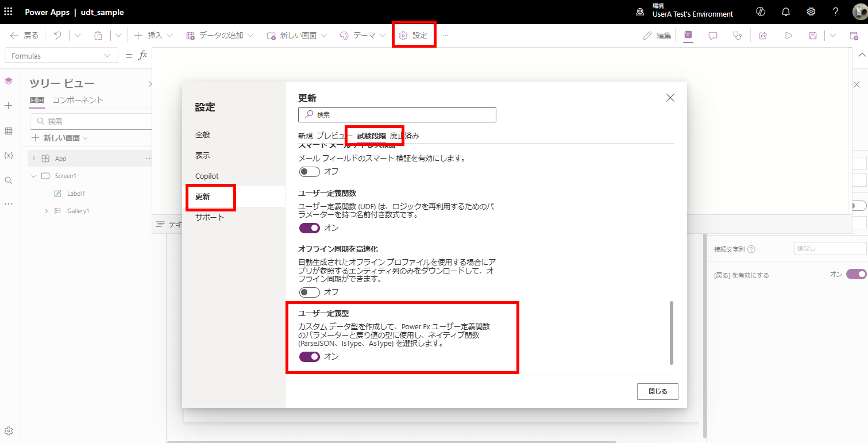Click the Share icon in toolbar
This screenshot has width=868, height=443.
(x=763, y=36)
